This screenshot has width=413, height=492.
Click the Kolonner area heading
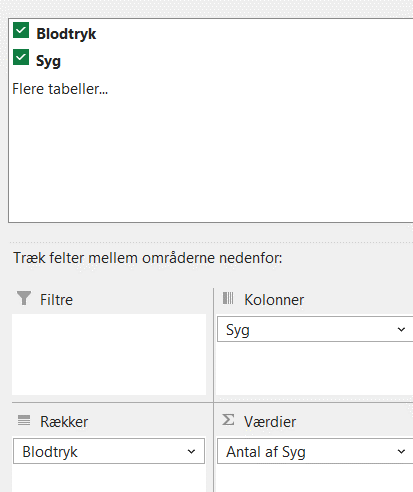tap(274, 300)
